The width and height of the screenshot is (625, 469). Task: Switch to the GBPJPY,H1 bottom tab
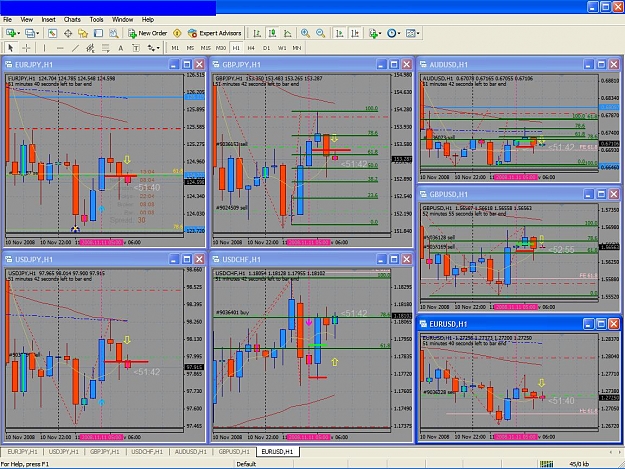(x=105, y=452)
